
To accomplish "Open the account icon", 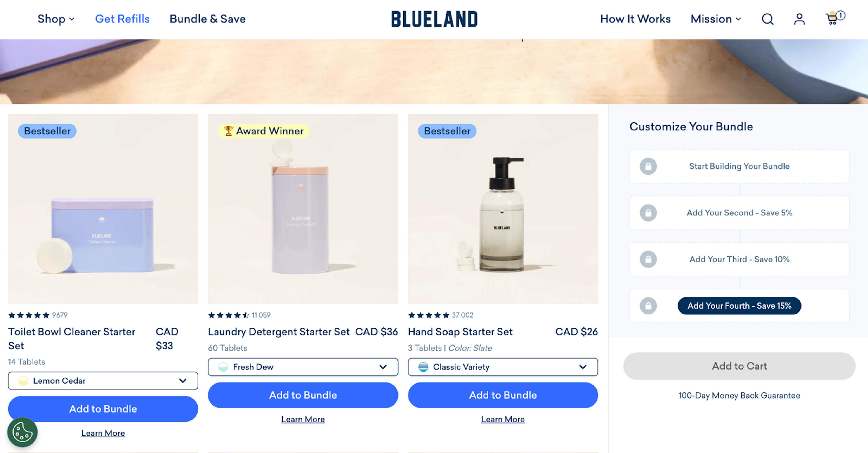I will point(799,19).
